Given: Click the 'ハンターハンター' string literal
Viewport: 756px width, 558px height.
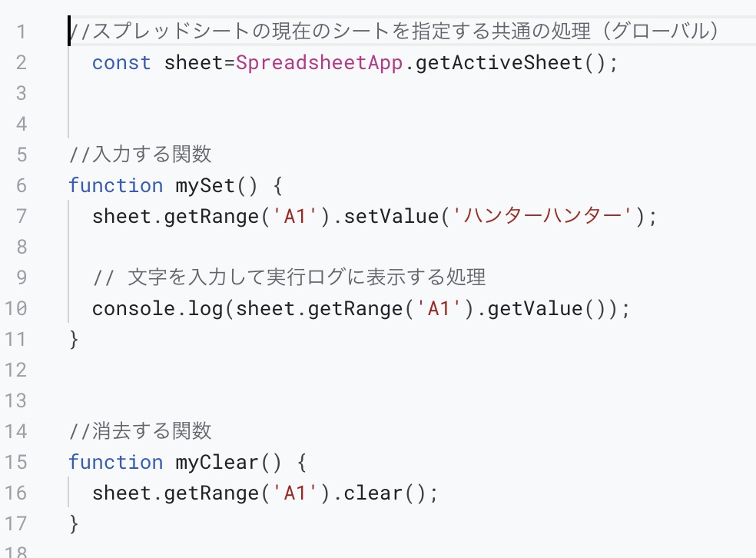Looking at the screenshot, I should coord(542,216).
